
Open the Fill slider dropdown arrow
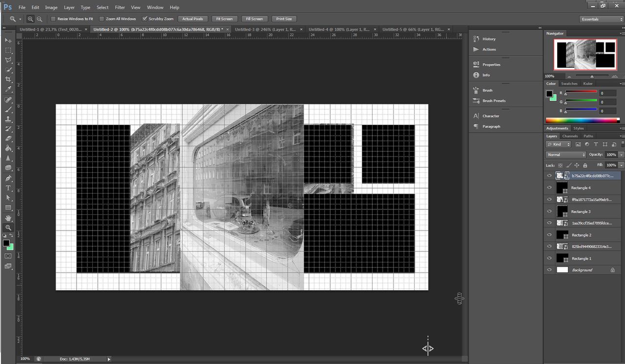621,165
